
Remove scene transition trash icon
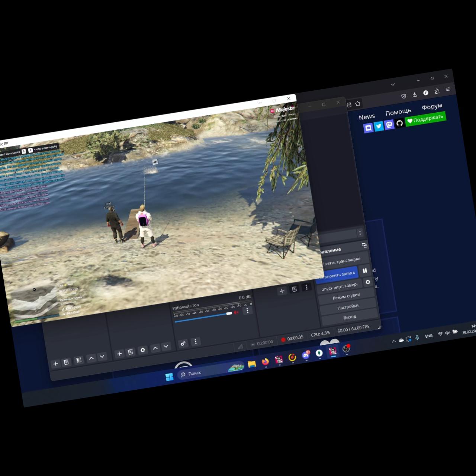click(x=294, y=289)
